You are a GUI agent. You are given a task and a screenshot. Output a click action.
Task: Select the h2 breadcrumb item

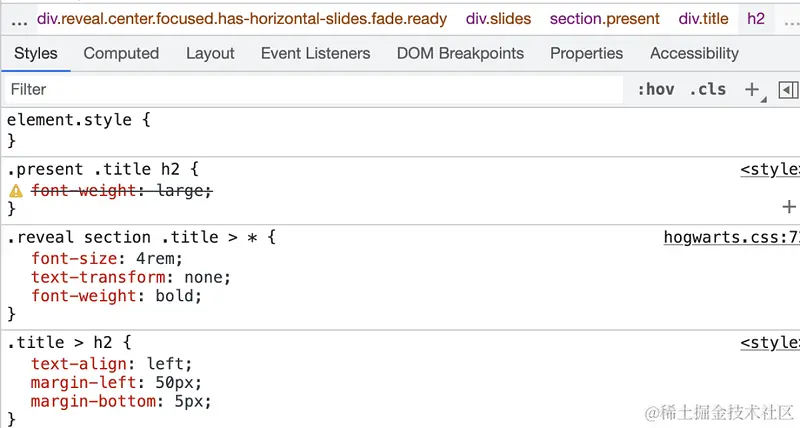pos(756,19)
